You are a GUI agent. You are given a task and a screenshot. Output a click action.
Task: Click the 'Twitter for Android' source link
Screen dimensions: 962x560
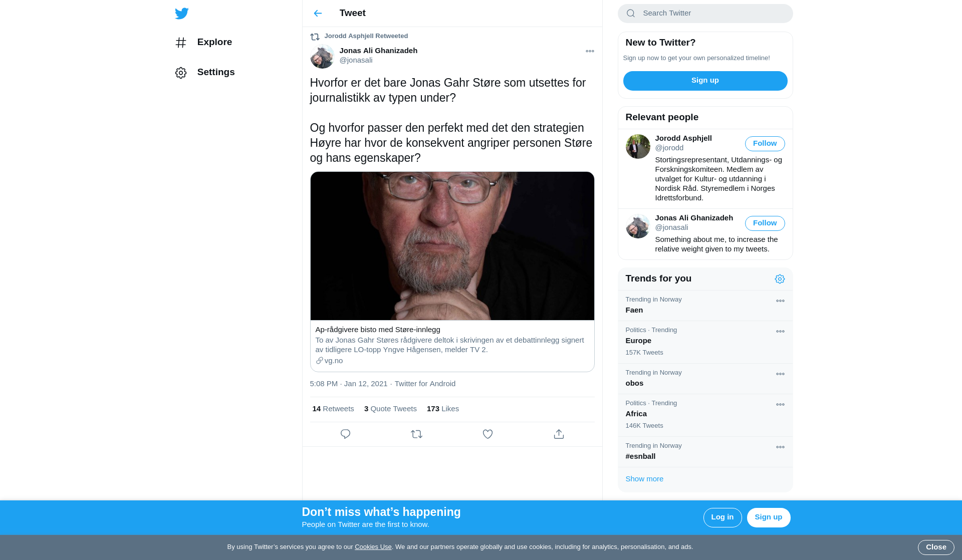(425, 384)
